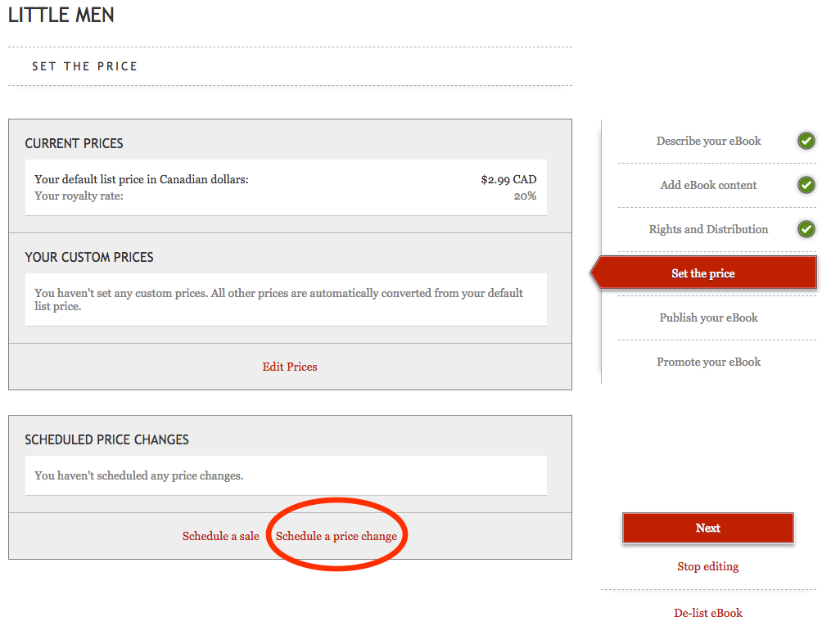The width and height of the screenshot is (831, 644).
Task: Click the LITTLE MEN book title
Action: (61, 15)
